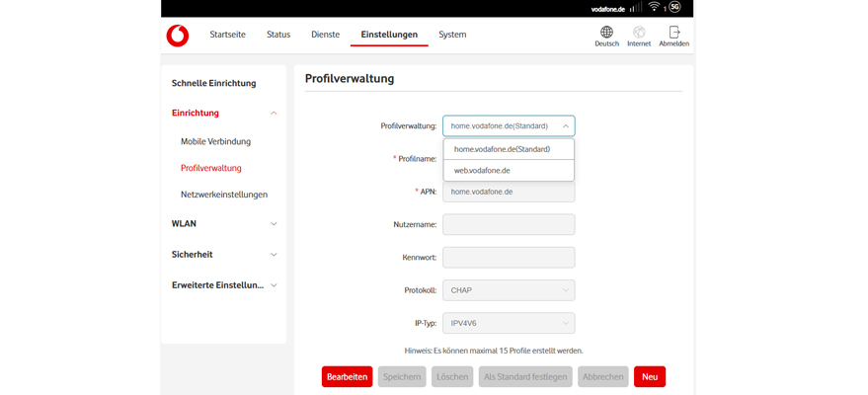Click the Internet connection icon
This screenshot has height=395, width=868.
(x=639, y=33)
